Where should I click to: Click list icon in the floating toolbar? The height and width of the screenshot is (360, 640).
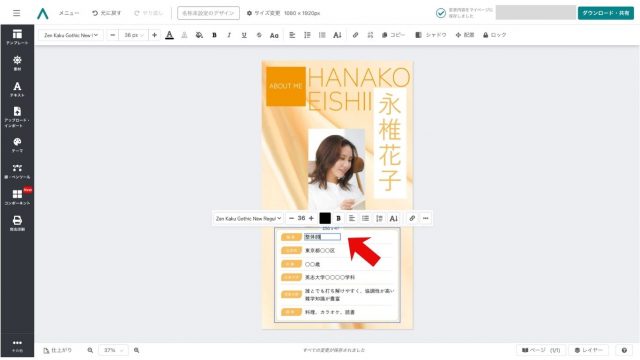pos(365,219)
